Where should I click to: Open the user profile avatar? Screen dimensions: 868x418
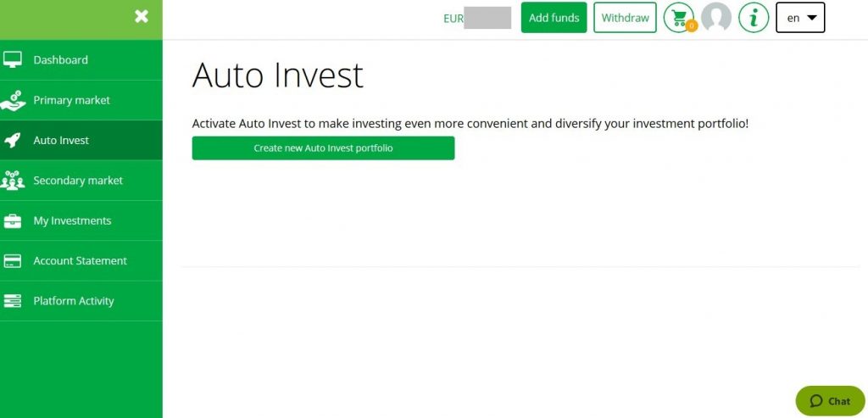tap(716, 18)
